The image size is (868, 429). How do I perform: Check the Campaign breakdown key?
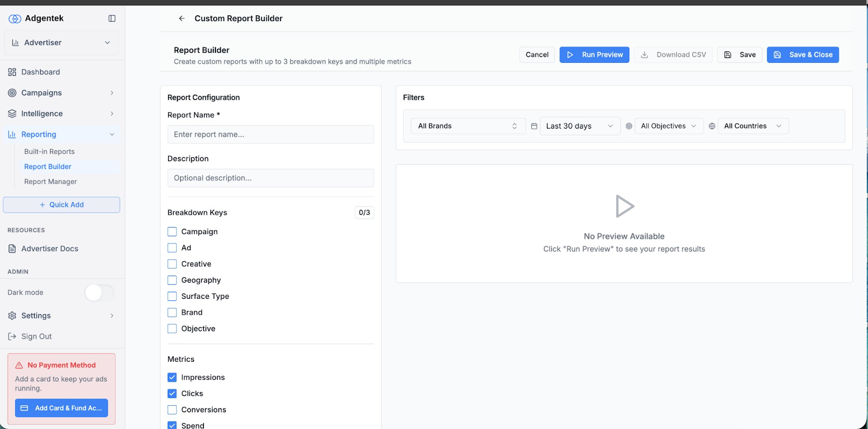point(172,232)
